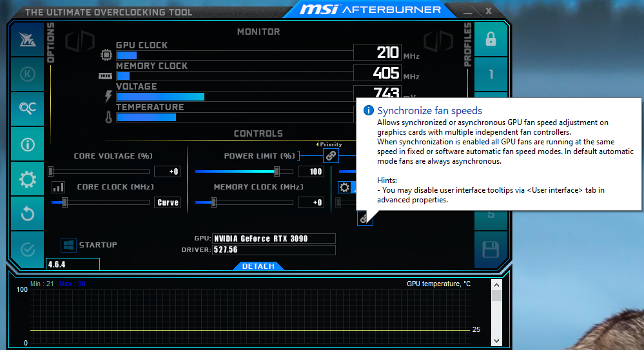Click the Curve core clock button
This screenshot has height=350, width=644.
(x=168, y=202)
